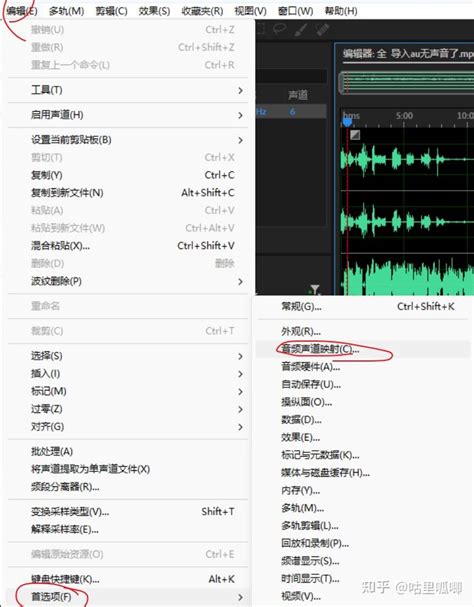This screenshot has width=474, height=607.
Task: Click the 5:00 mark on time ruler
Action: (404, 116)
